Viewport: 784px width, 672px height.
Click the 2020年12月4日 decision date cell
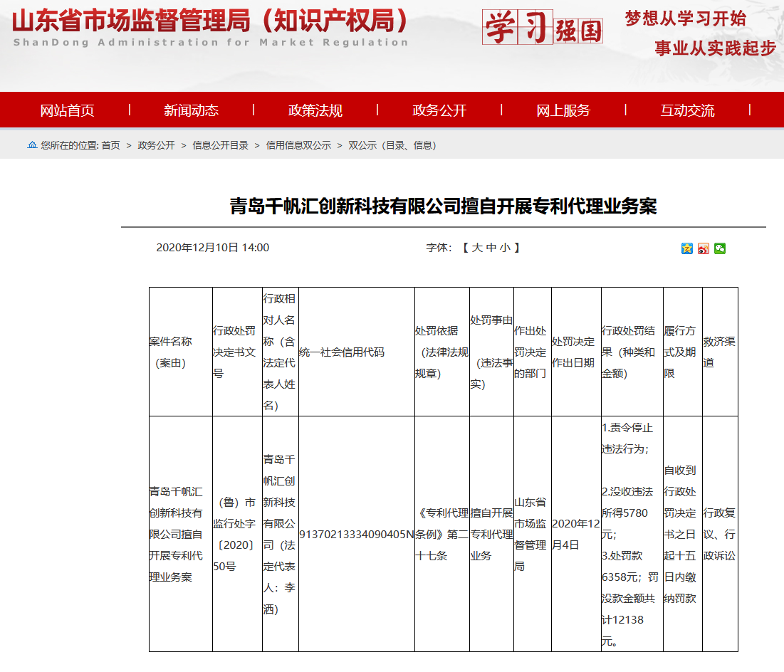pyautogui.click(x=576, y=534)
